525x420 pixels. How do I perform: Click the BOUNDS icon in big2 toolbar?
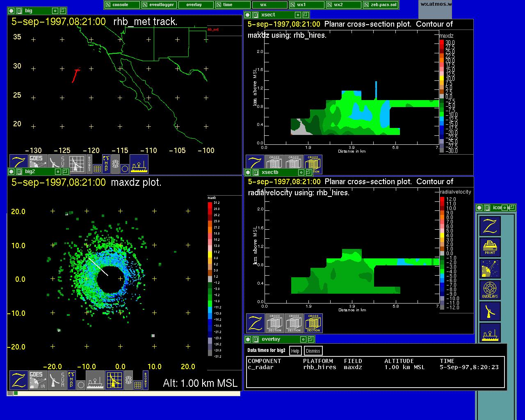(x=145, y=380)
